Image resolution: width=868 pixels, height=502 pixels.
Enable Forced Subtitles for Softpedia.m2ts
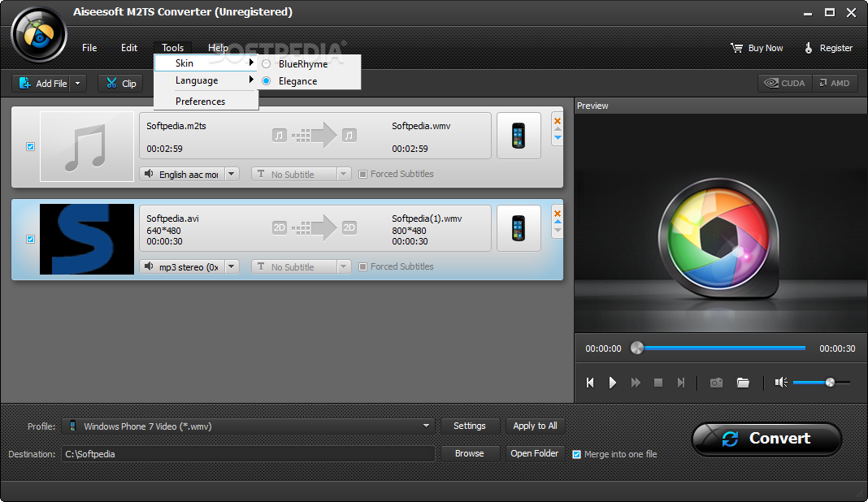pyautogui.click(x=362, y=175)
